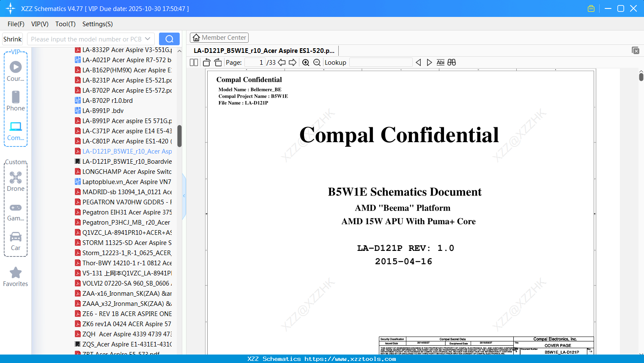The image size is (644, 363).
Task: Open Thor-BWY 14210-1 file
Action: pyautogui.click(x=127, y=263)
